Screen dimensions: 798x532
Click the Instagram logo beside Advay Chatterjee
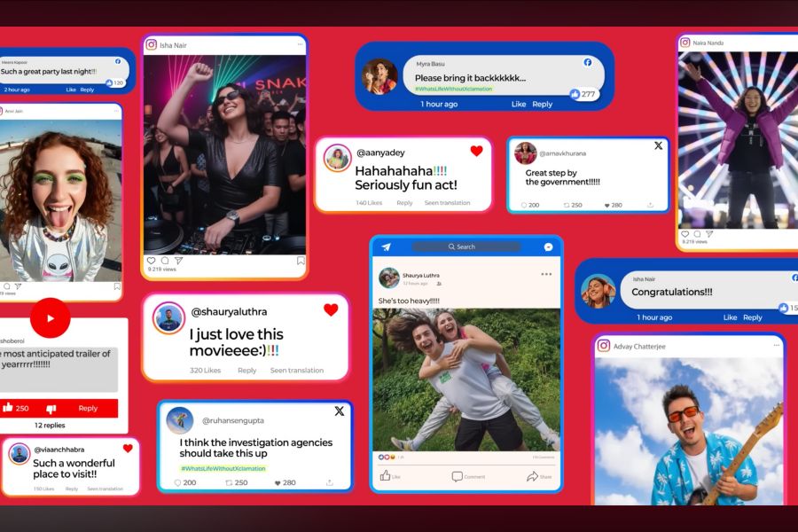[604, 346]
